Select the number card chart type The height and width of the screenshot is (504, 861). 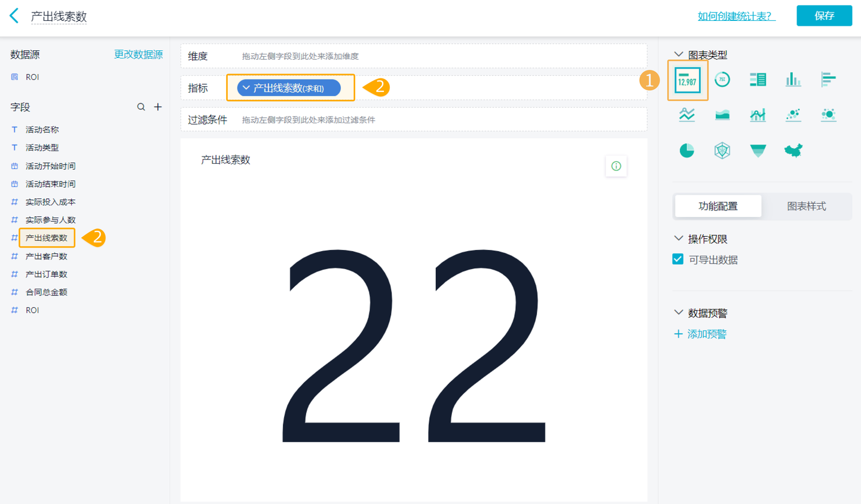pyautogui.click(x=687, y=80)
